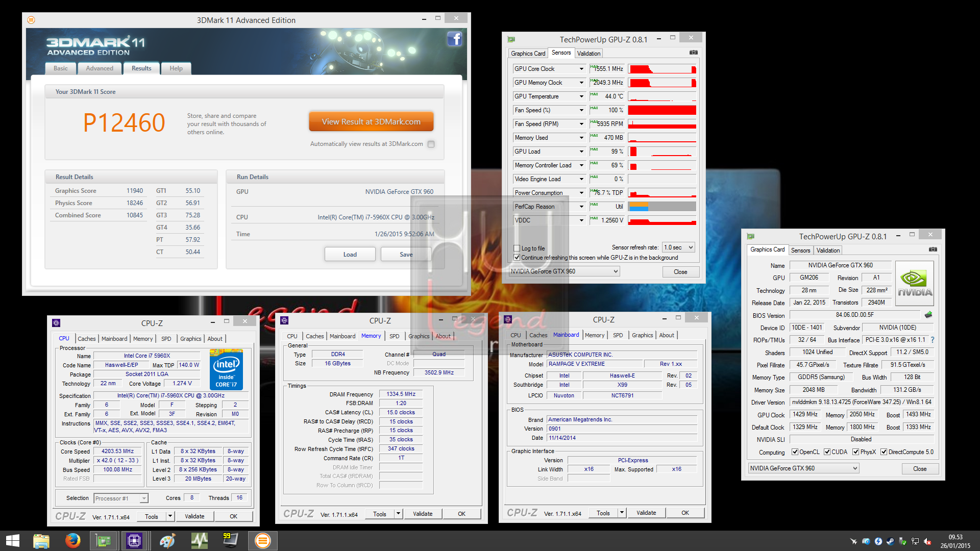The width and height of the screenshot is (980, 551).
Task: Click the monitoring graph taskbar icon
Action: [199, 541]
